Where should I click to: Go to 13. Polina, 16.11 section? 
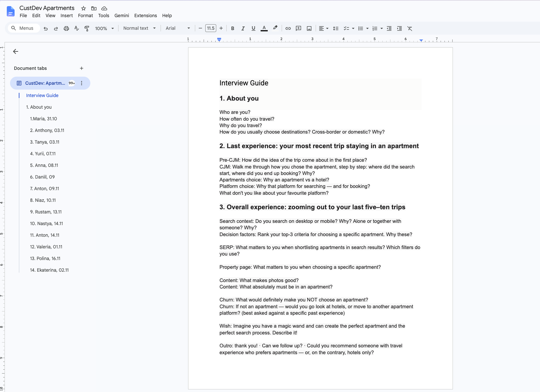point(45,258)
